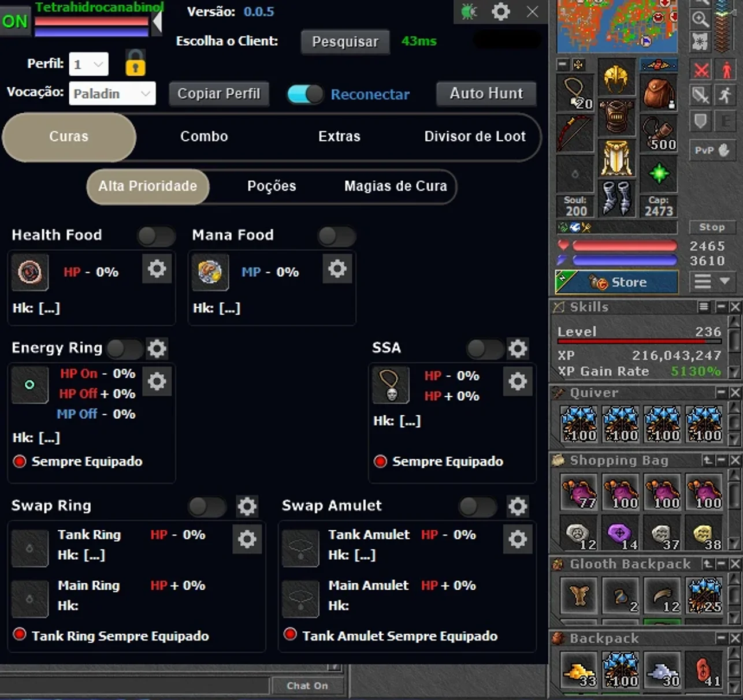
Task: Click the yellow coins stack in Backpack
Action: click(579, 671)
